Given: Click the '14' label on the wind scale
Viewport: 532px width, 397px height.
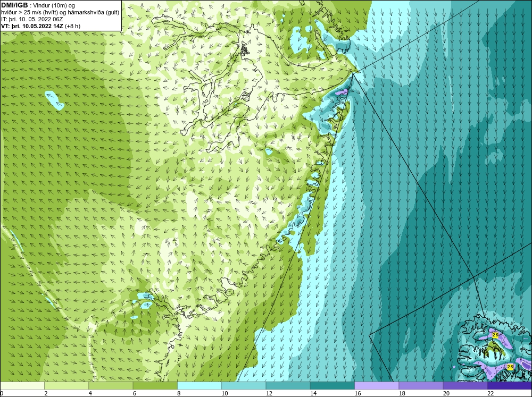Looking at the screenshot, I should tap(313, 393).
